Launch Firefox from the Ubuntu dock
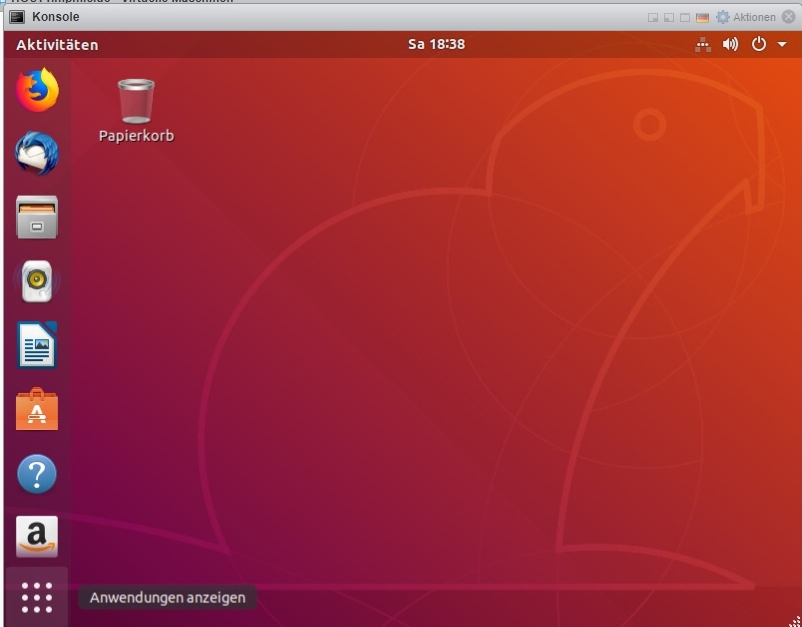This screenshot has width=802, height=627. (37, 90)
